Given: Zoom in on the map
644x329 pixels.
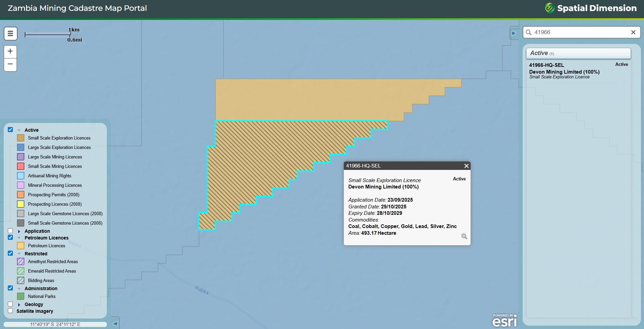Looking at the screenshot, I should (10, 51).
